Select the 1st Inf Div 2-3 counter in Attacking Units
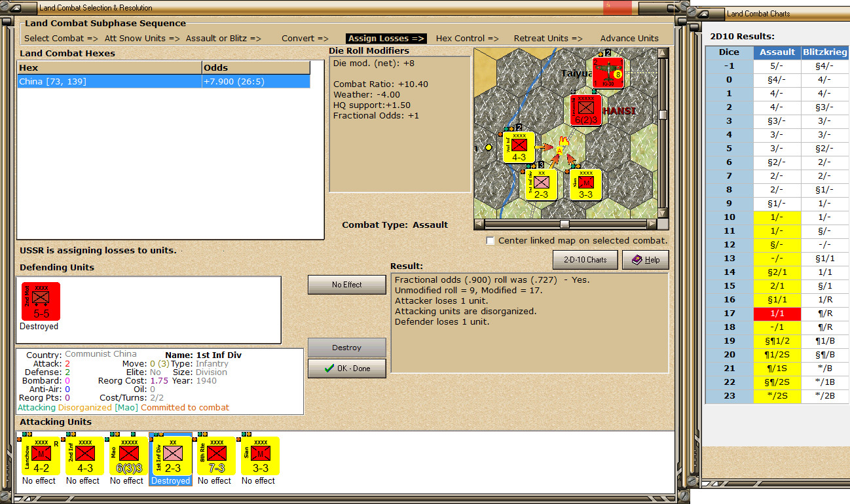This screenshot has height=504, width=850. [x=173, y=456]
